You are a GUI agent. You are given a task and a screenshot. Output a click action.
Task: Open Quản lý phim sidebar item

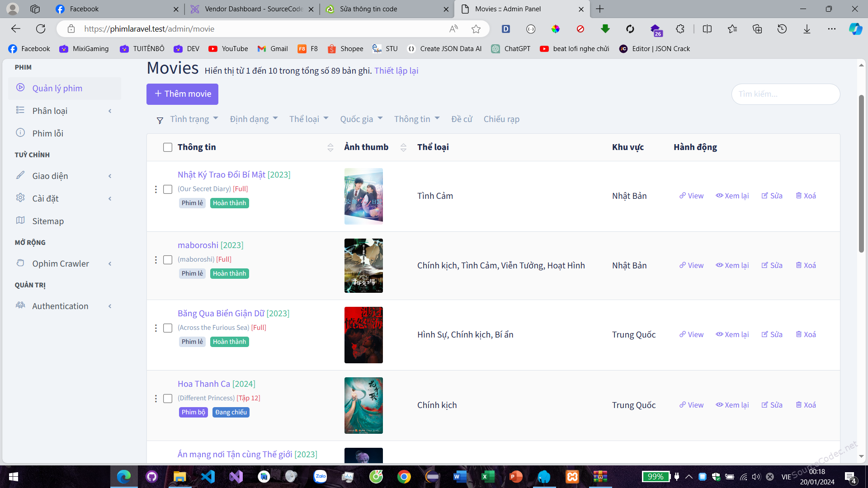65,89
